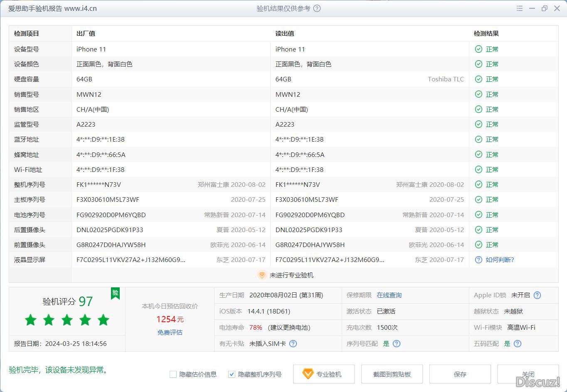Screen dimensions: 567x392
Task: Enable the 隐藏估价信息 checkbox
Action: [173, 374]
